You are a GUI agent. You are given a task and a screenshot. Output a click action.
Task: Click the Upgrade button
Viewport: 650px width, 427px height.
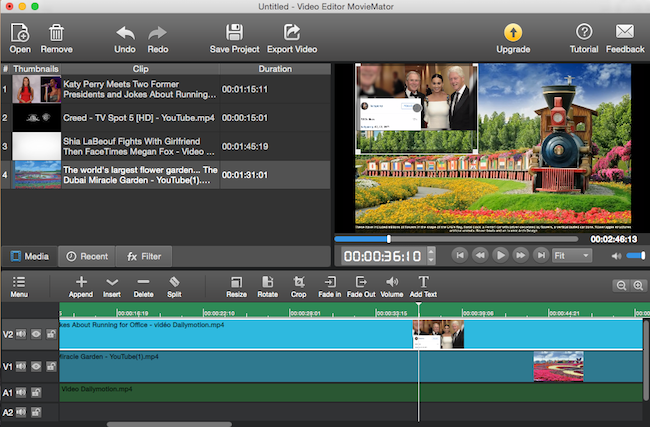tap(511, 38)
